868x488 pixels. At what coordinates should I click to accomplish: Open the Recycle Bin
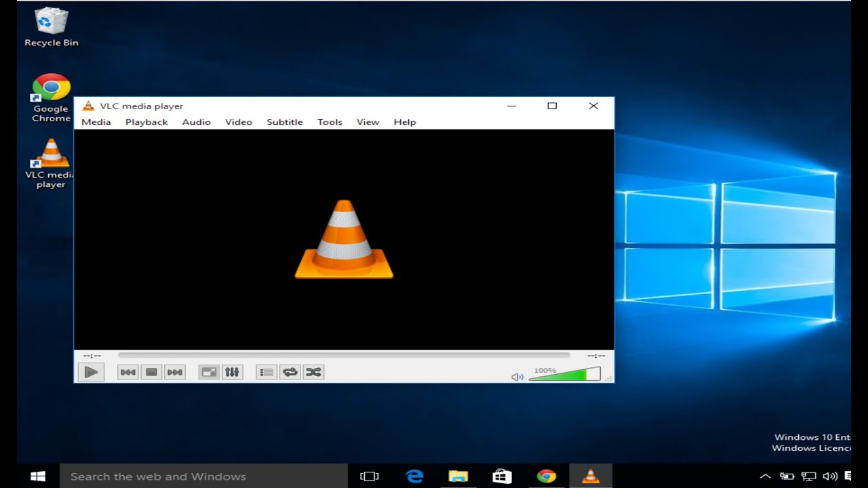50,20
